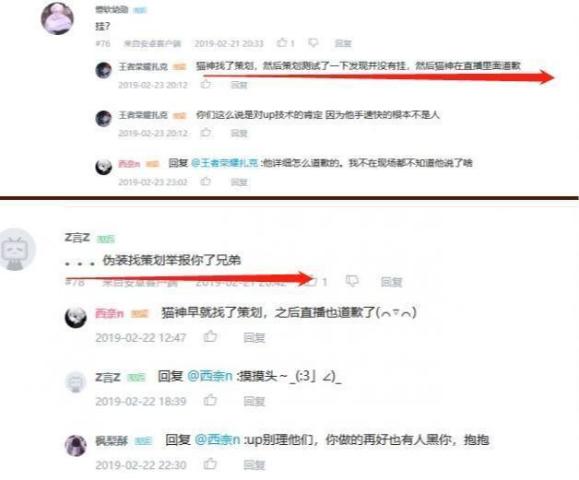The image size is (579, 480).
Task: Like the 2019-02-23 23:02 reply
Action: coord(206,181)
